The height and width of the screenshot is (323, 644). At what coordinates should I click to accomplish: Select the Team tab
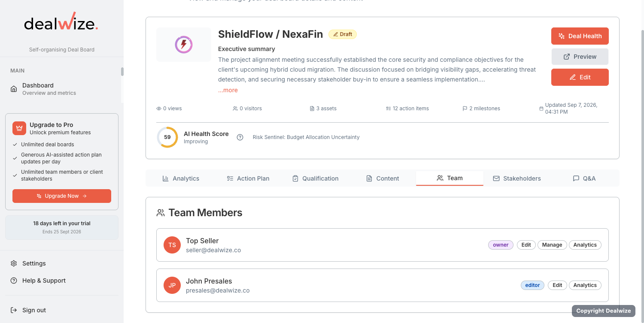(x=450, y=178)
